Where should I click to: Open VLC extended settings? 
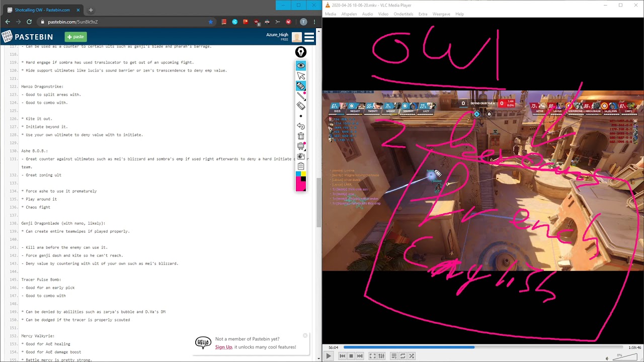pyautogui.click(x=381, y=356)
